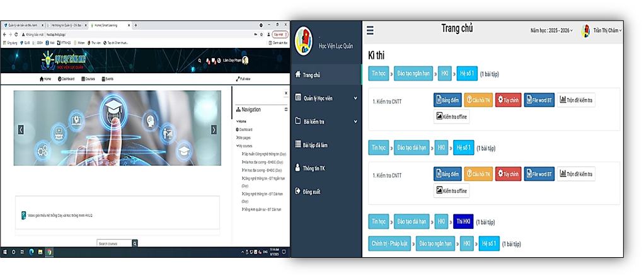
Task: Open Bảng điểm for the Đào tạo ngắn hạn test
Action: point(447,100)
